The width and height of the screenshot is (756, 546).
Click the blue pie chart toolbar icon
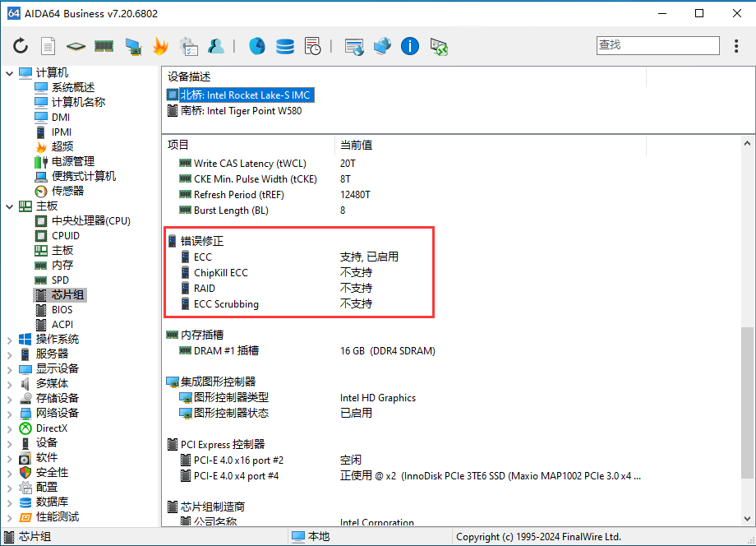click(257, 46)
